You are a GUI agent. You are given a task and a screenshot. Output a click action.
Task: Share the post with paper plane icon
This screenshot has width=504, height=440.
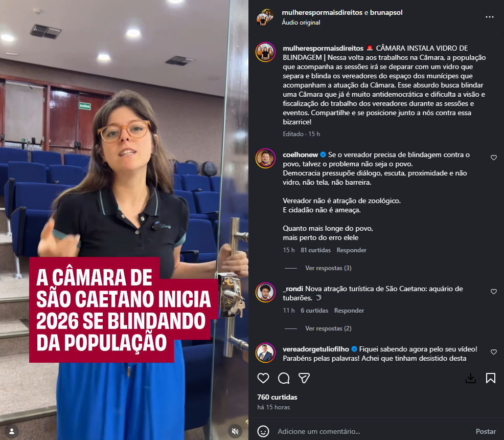304,378
